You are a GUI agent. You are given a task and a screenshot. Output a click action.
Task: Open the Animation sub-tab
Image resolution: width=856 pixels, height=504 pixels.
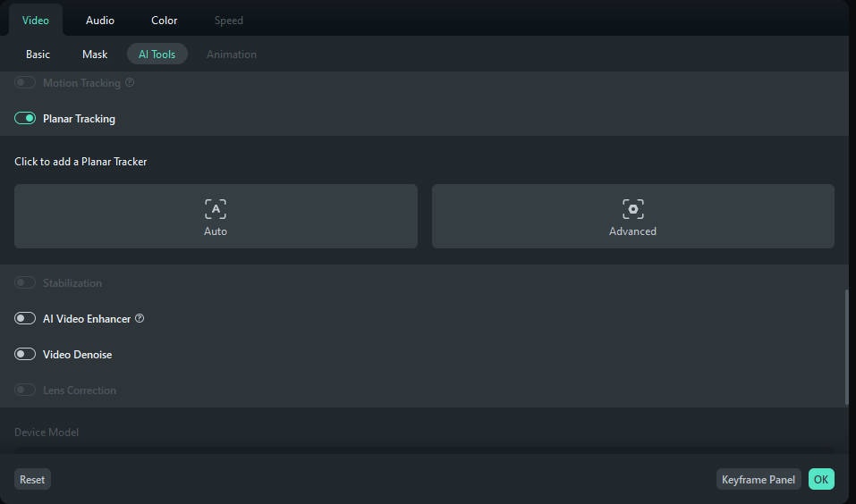(x=232, y=54)
